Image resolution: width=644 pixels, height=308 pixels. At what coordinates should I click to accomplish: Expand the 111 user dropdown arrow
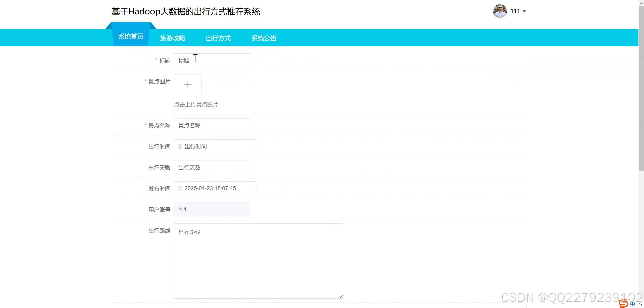[524, 11]
